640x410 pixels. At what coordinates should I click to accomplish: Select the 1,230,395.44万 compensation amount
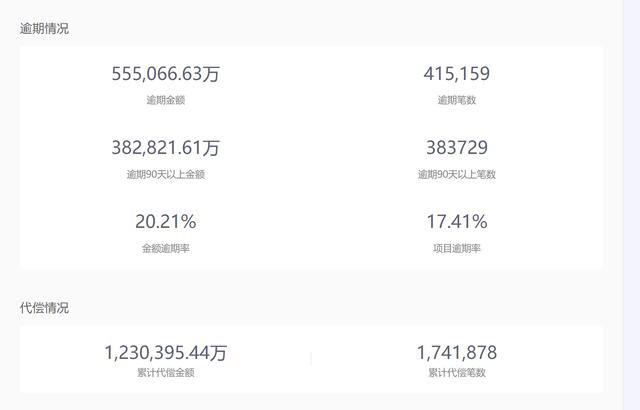(x=166, y=352)
